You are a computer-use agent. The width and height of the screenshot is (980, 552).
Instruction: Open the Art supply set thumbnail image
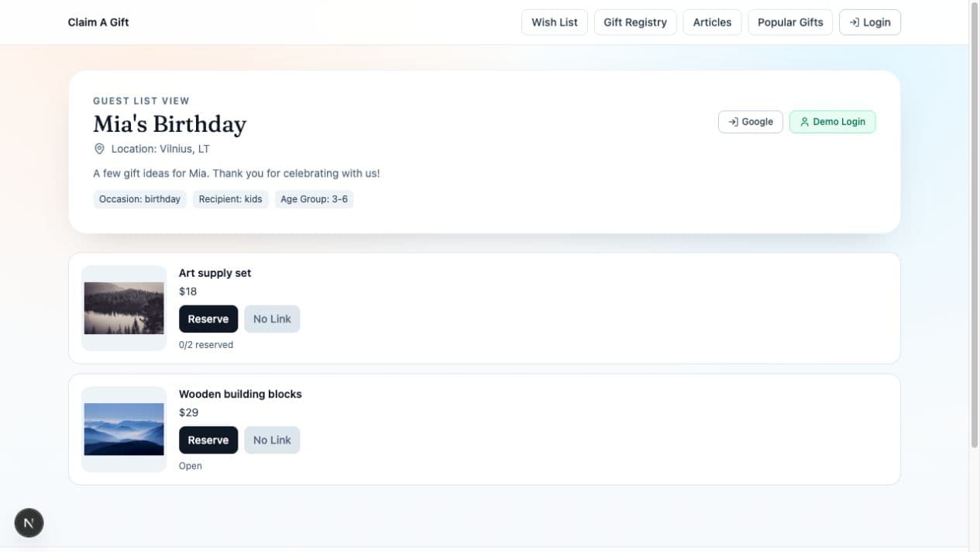124,309
